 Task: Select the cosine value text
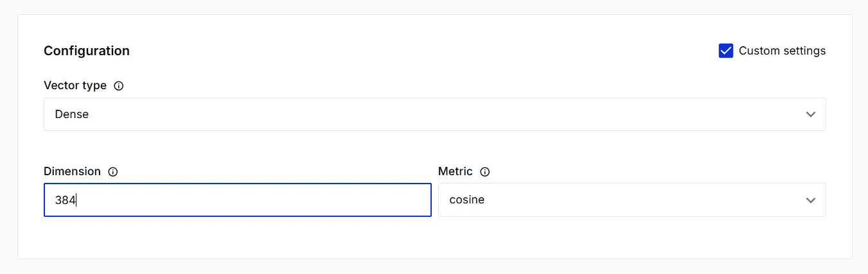[x=467, y=200]
